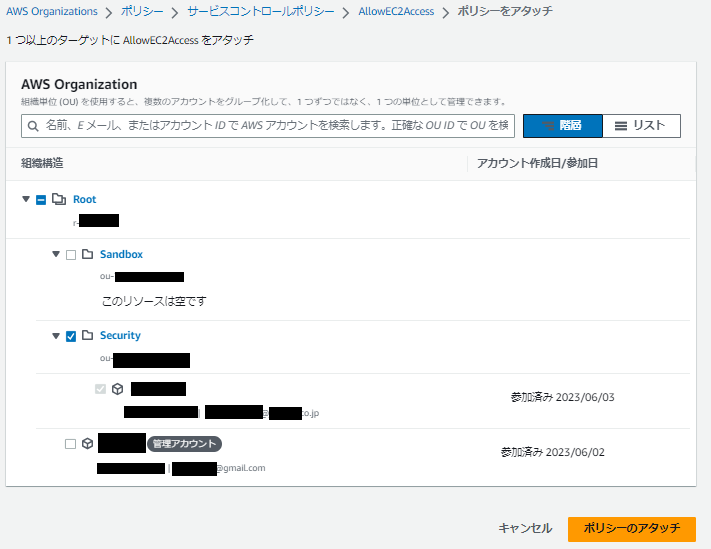
Task: Click the キャンセル button
Action: (x=525, y=529)
